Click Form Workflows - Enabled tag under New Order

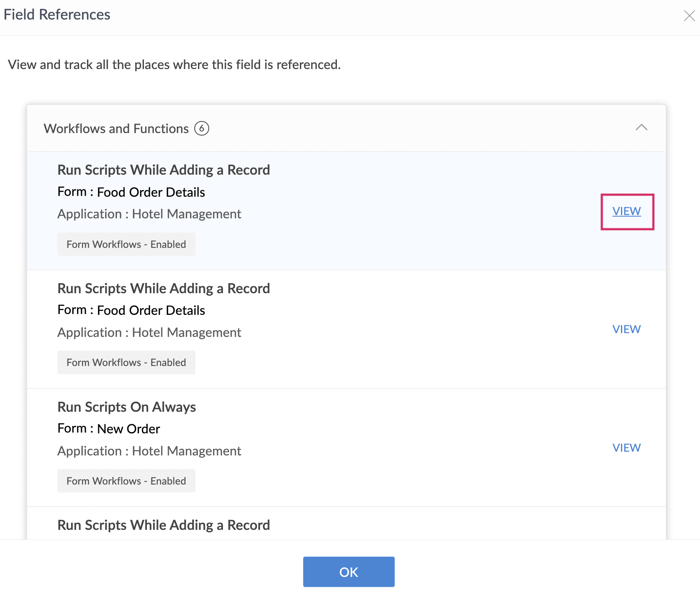(126, 481)
